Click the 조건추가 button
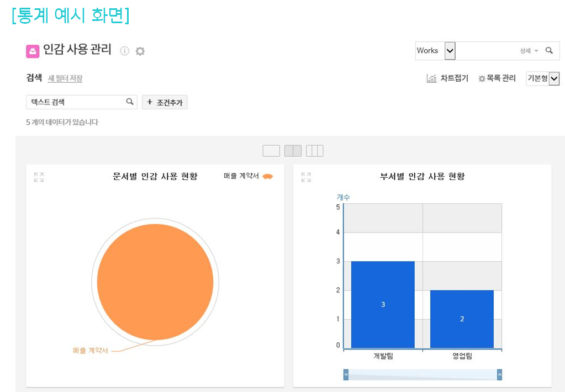Screen dimensions: 565x392 pyautogui.click(x=165, y=102)
